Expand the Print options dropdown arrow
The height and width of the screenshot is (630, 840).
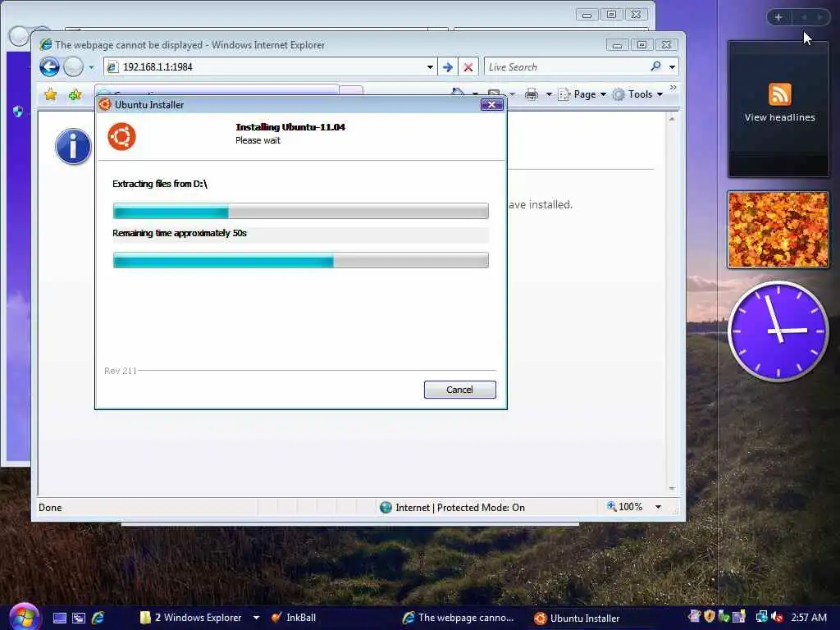(549, 95)
